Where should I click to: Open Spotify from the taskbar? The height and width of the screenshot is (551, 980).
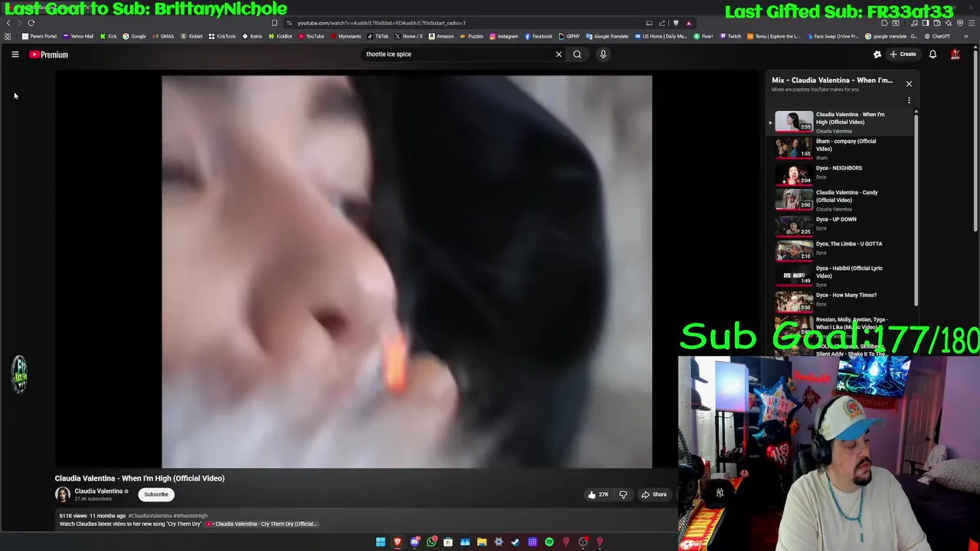(x=549, y=543)
